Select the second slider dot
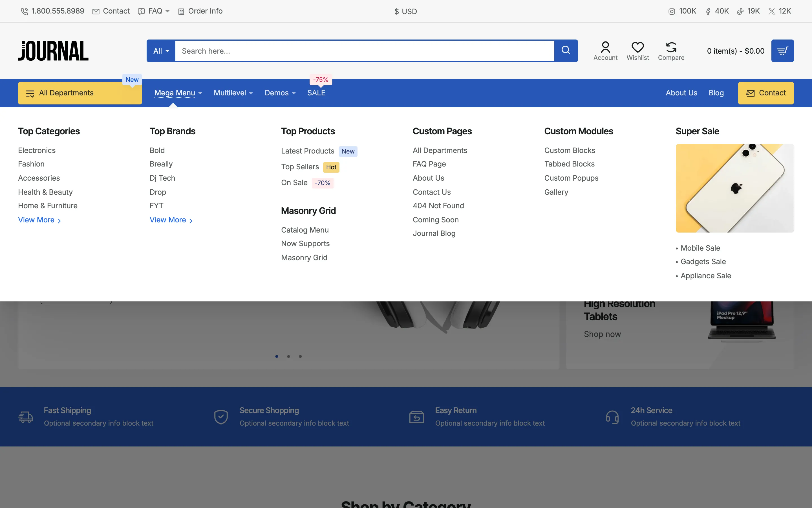 (x=288, y=356)
